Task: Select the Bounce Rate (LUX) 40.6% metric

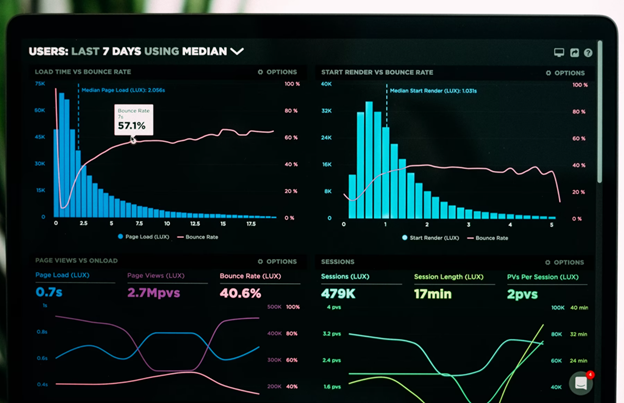Action: [260, 287]
